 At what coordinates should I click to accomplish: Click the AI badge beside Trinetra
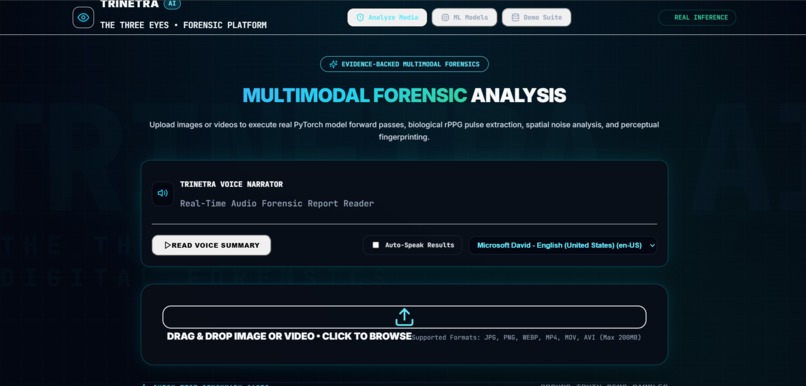(x=172, y=4)
